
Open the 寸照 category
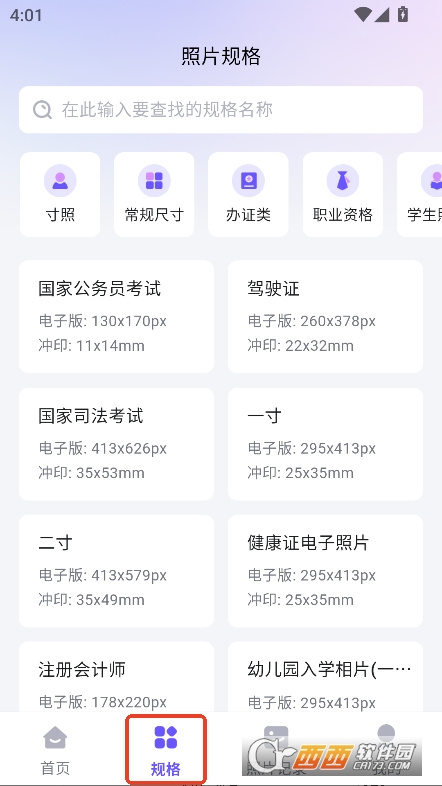(60, 194)
